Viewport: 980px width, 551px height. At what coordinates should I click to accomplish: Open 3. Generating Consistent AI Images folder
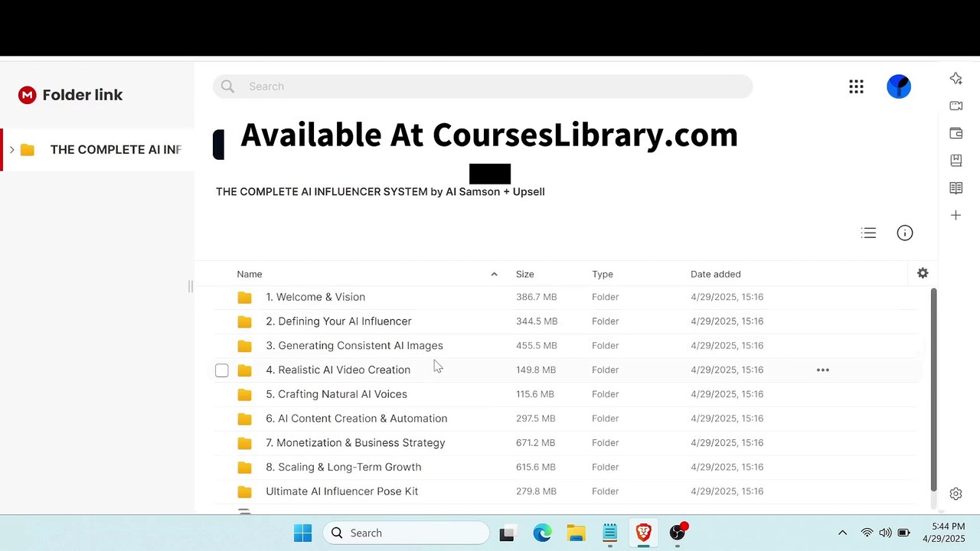(x=354, y=346)
